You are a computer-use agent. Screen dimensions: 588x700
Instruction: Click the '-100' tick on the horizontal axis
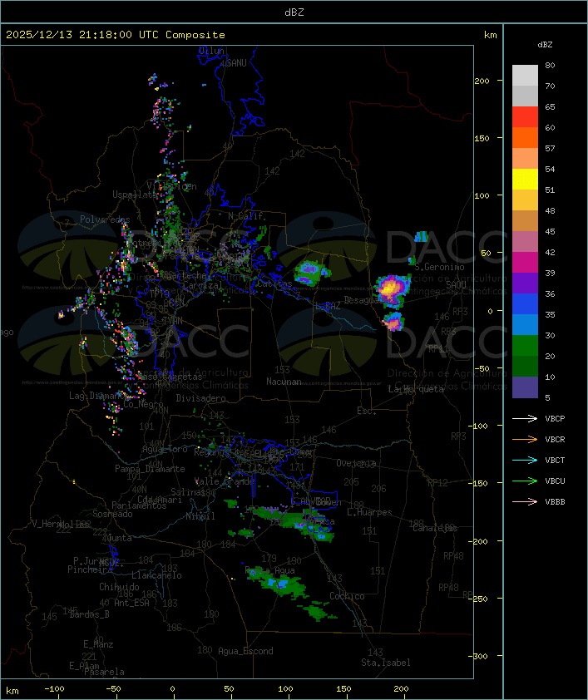(x=54, y=689)
